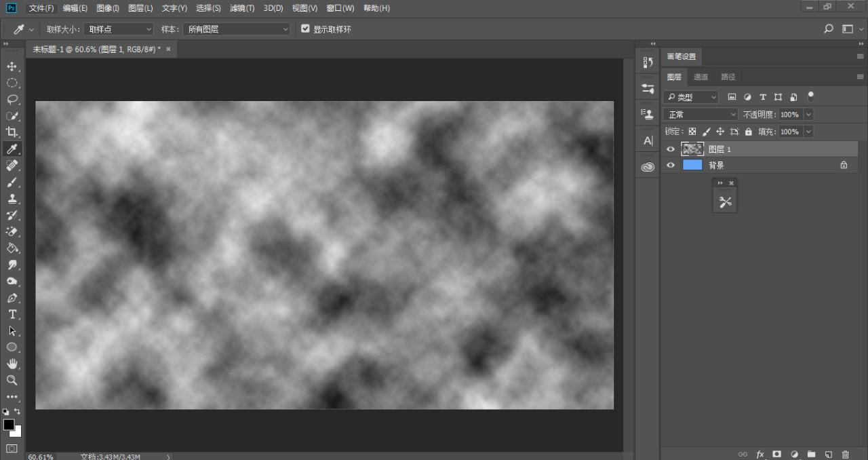Open the 画笔设置 panel menu
The width and height of the screenshot is (868, 460).
[860, 56]
